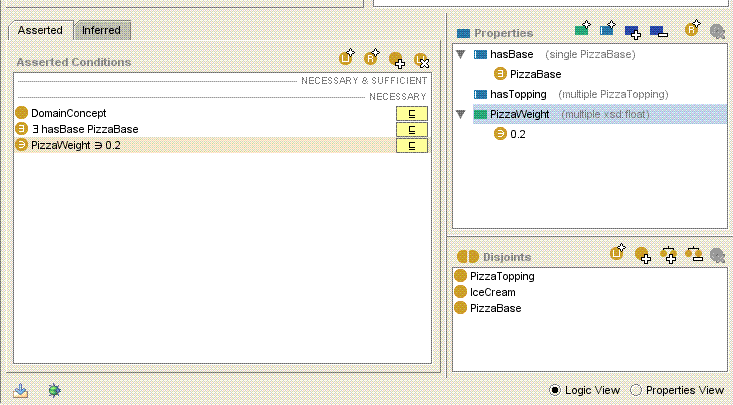This screenshot has width=733, height=405.
Task: Click the remove property icon with minus sign
Action: [x=657, y=32]
